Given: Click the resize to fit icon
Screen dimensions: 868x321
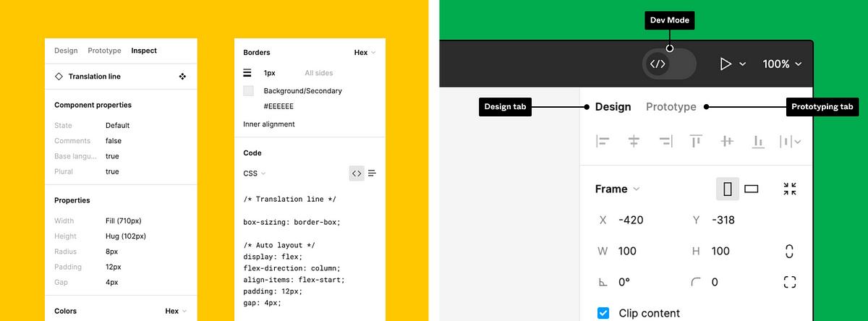Looking at the screenshot, I should [x=790, y=189].
